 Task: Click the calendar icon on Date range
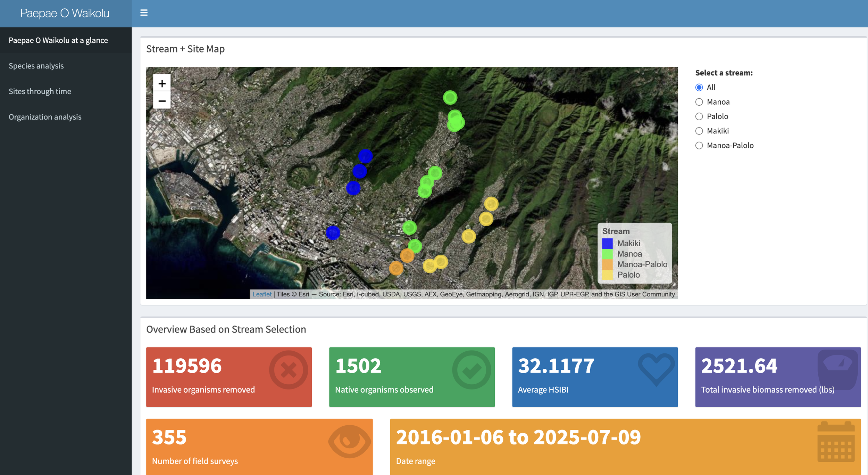[x=836, y=442]
